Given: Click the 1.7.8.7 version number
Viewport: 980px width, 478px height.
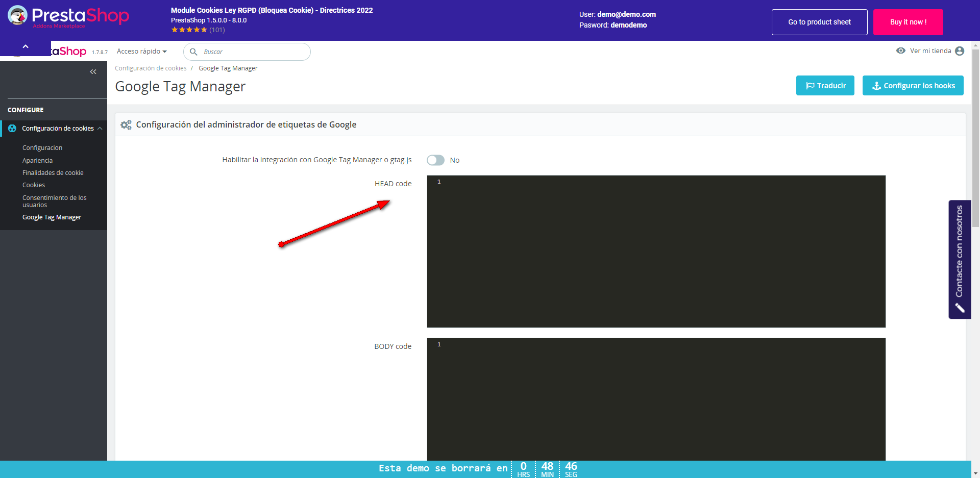Looking at the screenshot, I should [x=100, y=53].
